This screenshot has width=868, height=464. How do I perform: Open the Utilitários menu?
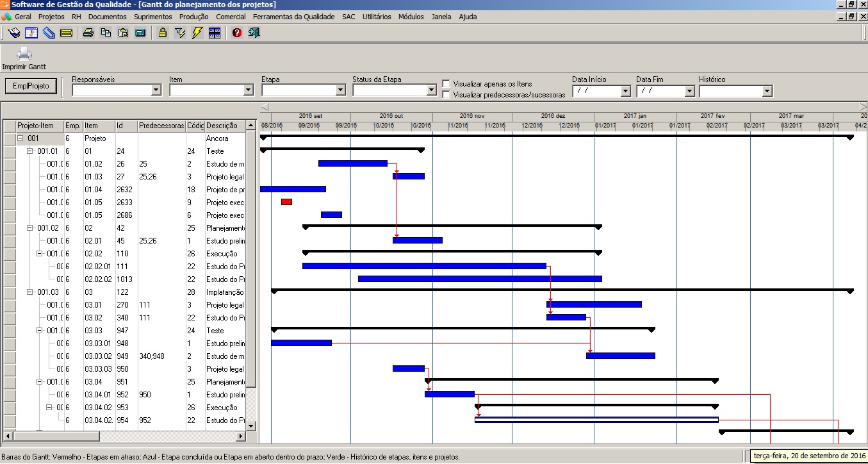point(377,17)
